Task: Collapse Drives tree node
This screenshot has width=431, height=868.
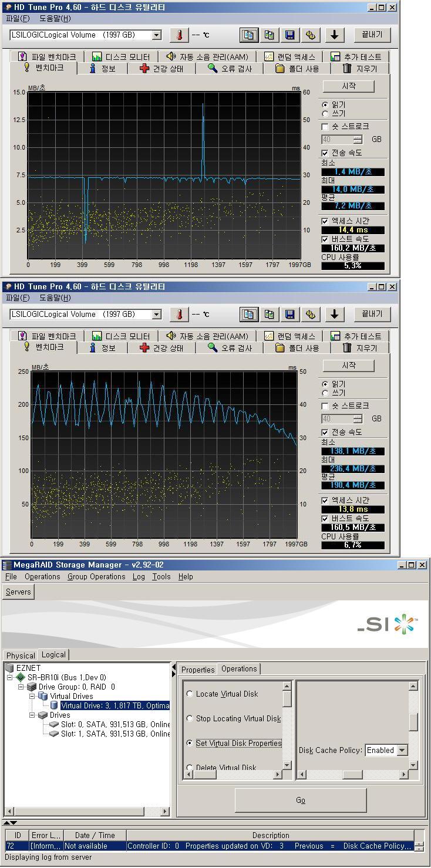Action: pos(32,715)
